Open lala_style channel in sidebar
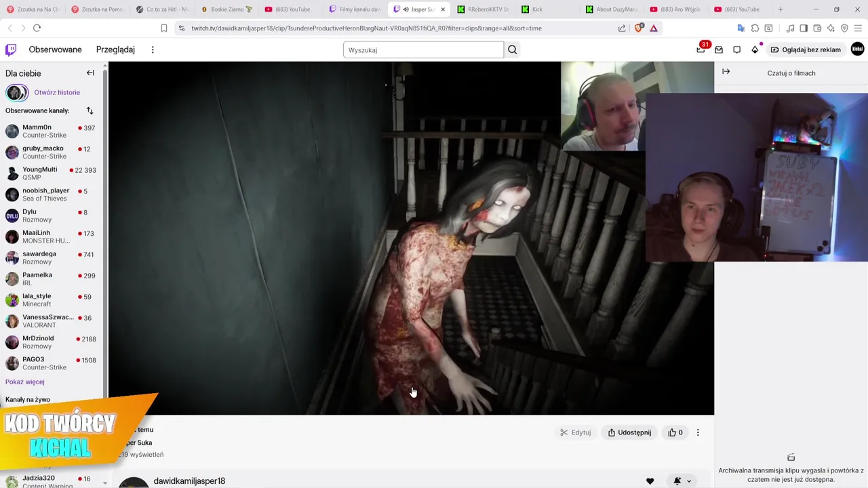Image resolution: width=868 pixels, height=488 pixels. (x=51, y=300)
